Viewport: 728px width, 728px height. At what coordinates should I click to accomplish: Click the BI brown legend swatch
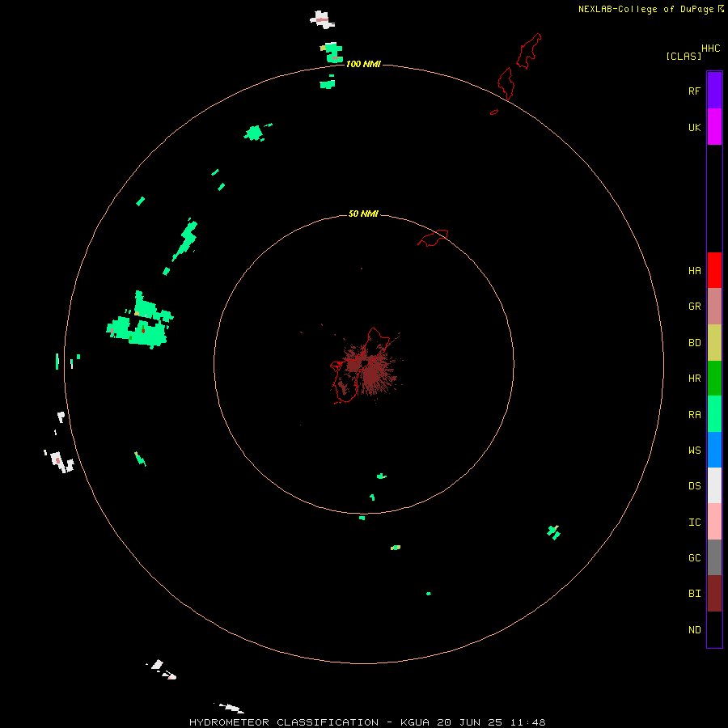click(x=714, y=594)
